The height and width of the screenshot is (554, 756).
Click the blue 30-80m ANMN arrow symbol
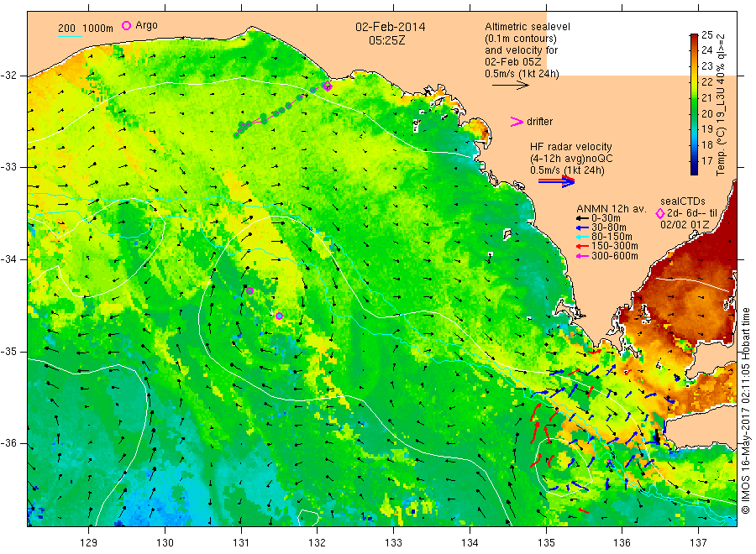pyautogui.click(x=582, y=227)
